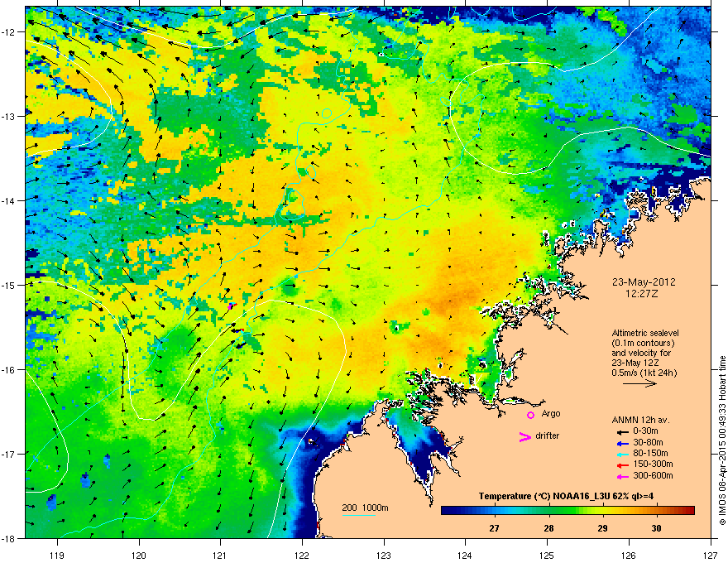Viewport: 728px width, 563px height.
Task: Click the magenta Argo circle legend symbol
Action: tap(530, 415)
